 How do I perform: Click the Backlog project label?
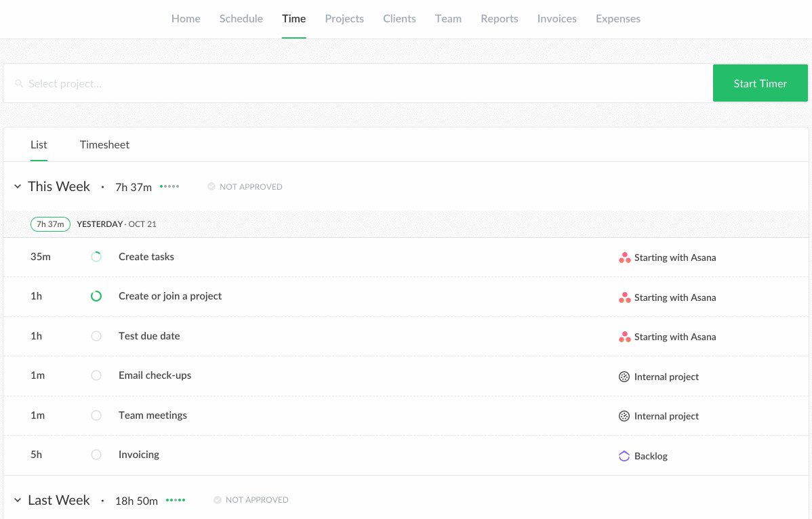point(651,456)
